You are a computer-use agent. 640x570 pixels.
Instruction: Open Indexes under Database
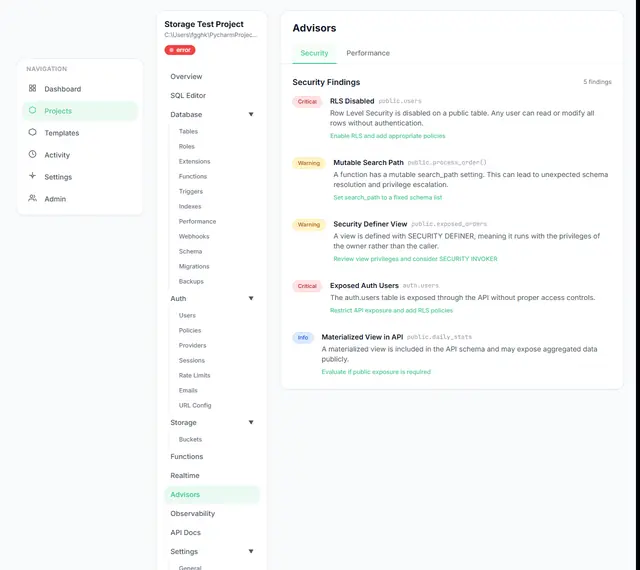pos(190,207)
